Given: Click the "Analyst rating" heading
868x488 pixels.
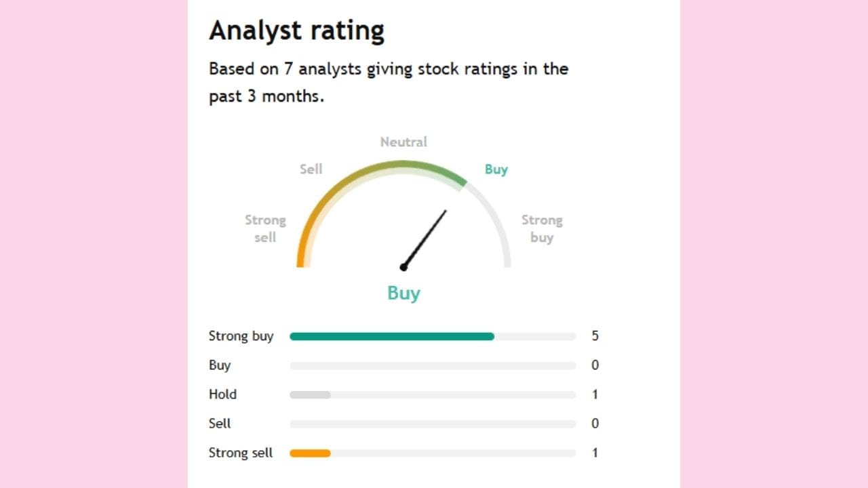Looking at the screenshot, I should click(x=296, y=31).
